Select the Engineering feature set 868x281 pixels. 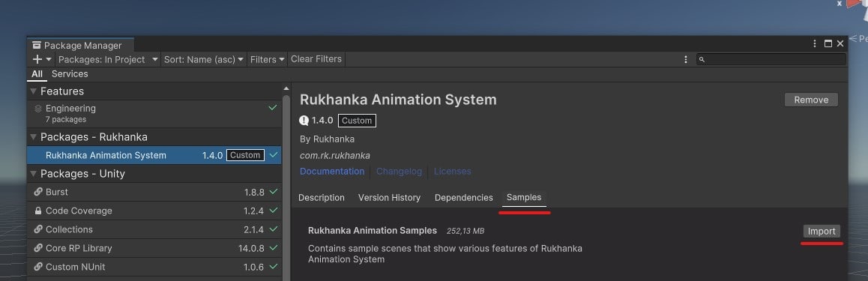point(154,113)
